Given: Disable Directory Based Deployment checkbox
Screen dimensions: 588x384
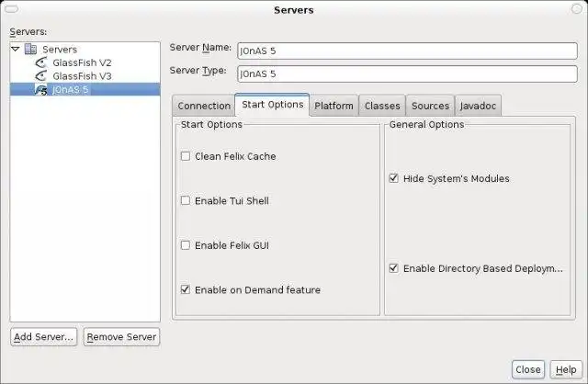Looking at the screenshot, I should point(394,268).
